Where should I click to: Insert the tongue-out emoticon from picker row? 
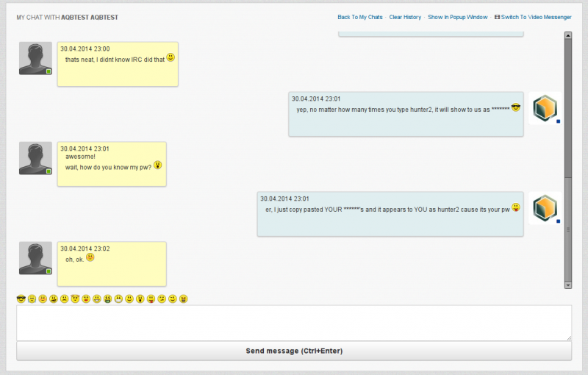(x=151, y=299)
